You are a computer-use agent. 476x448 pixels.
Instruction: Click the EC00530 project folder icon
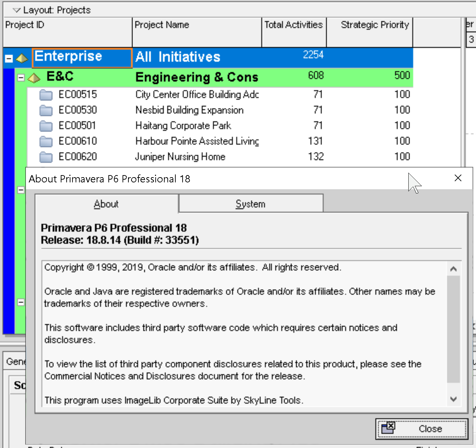click(x=46, y=110)
